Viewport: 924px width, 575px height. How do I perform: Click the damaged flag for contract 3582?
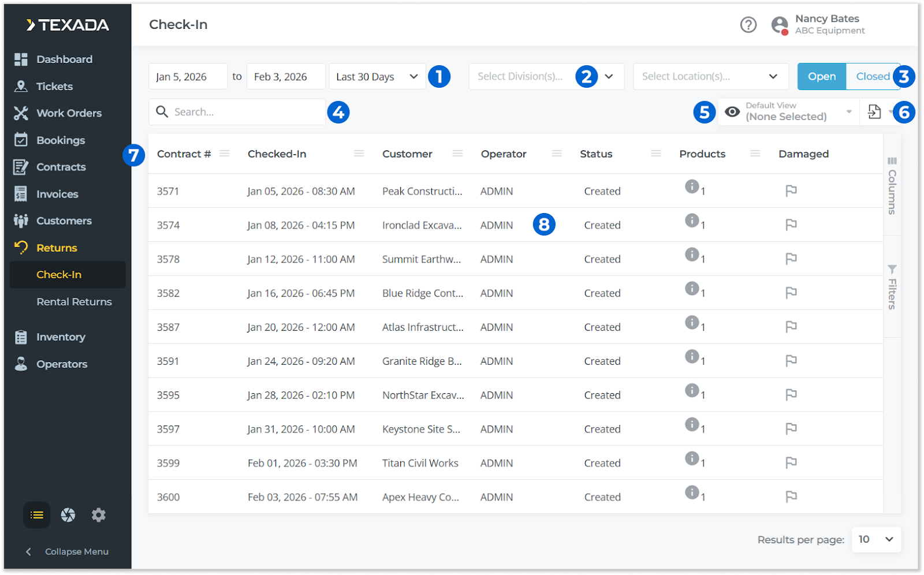click(791, 293)
